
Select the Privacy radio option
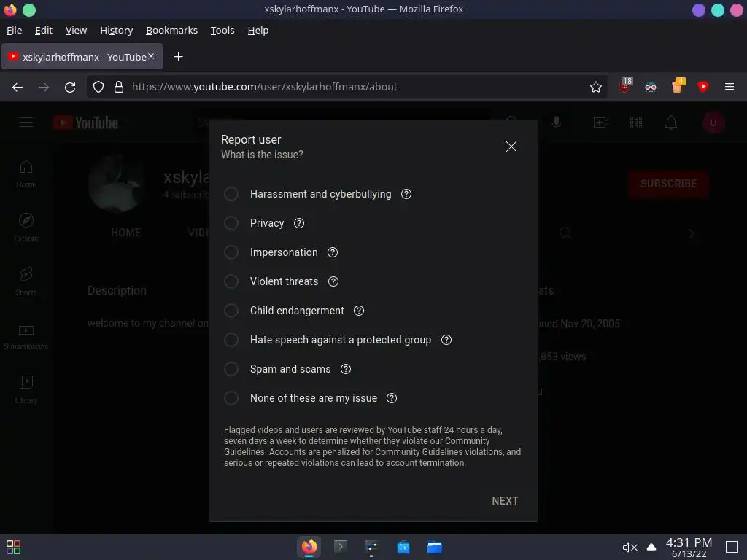pos(231,223)
